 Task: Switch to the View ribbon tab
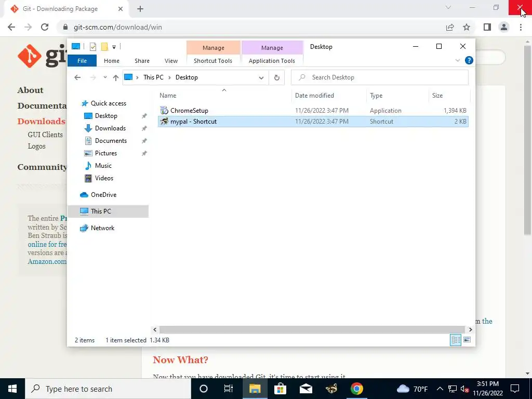point(171,61)
